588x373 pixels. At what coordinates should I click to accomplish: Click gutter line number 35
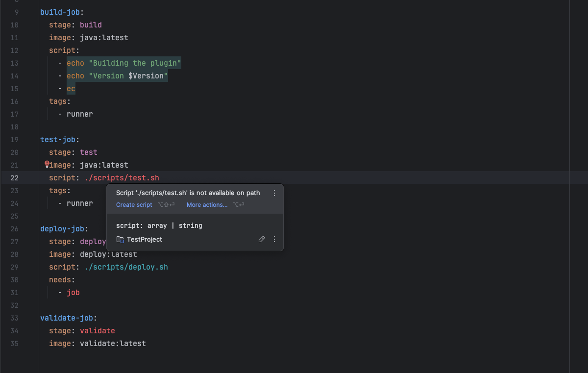coord(14,344)
